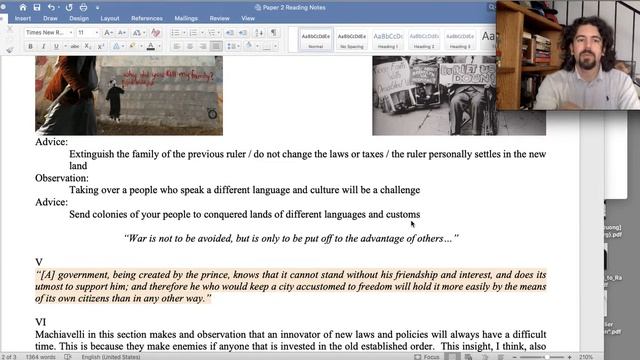Switch to Web Layout view in status bar
This screenshot has width=640, height=360.
click(469, 357)
